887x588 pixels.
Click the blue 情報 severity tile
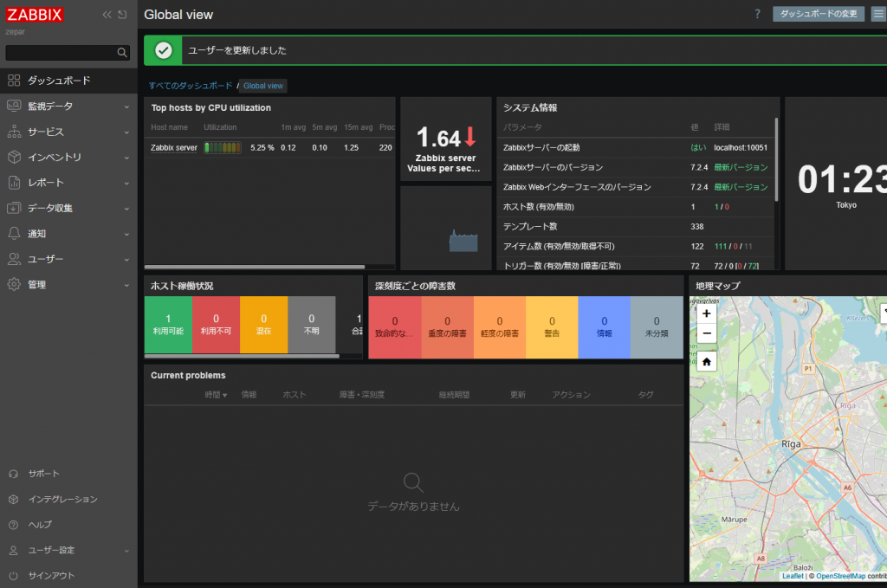604,327
